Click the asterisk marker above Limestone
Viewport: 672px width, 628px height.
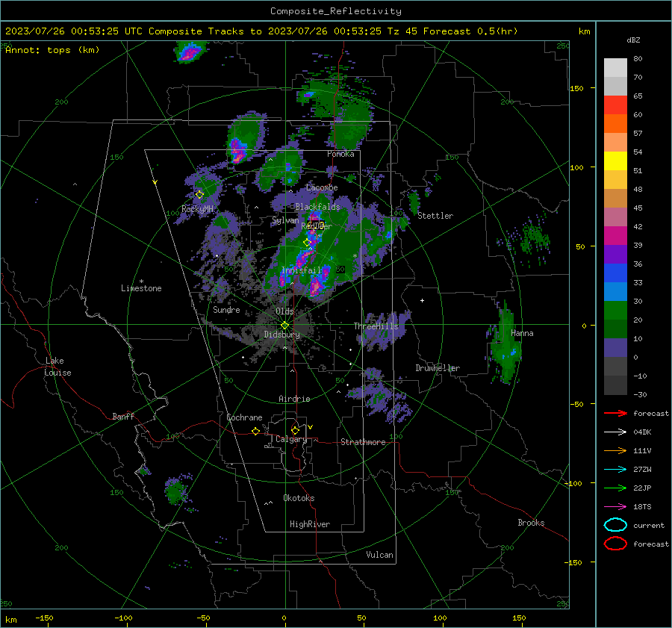[141, 282]
